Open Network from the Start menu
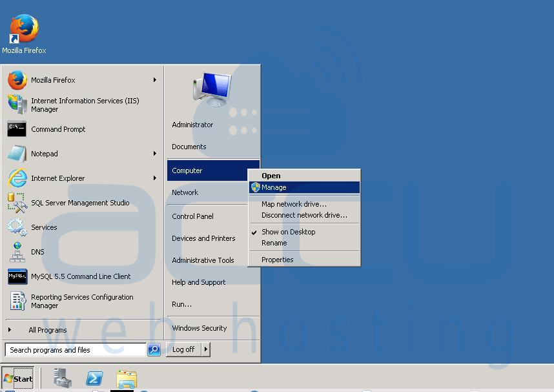The height and width of the screenshot is (392, 554). pos(185,192)
